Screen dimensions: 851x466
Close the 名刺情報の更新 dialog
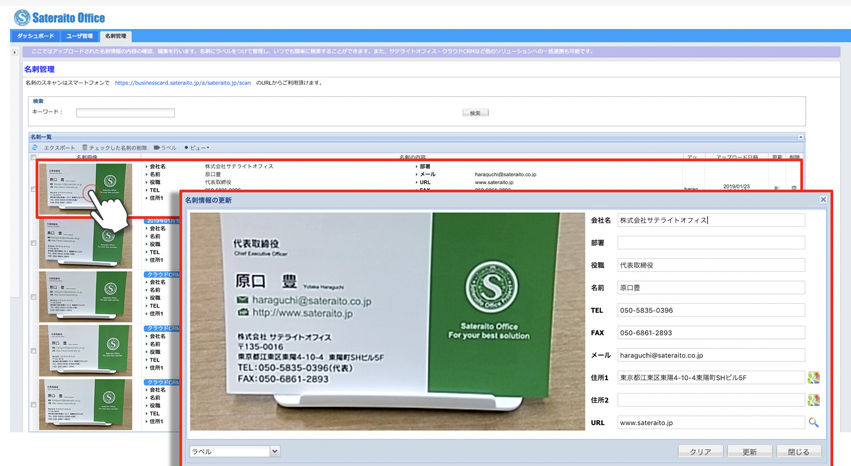point(823,200)
